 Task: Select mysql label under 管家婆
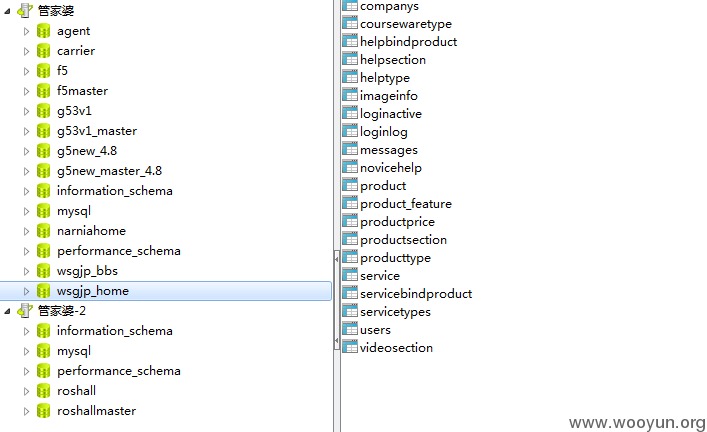[74, 211]
